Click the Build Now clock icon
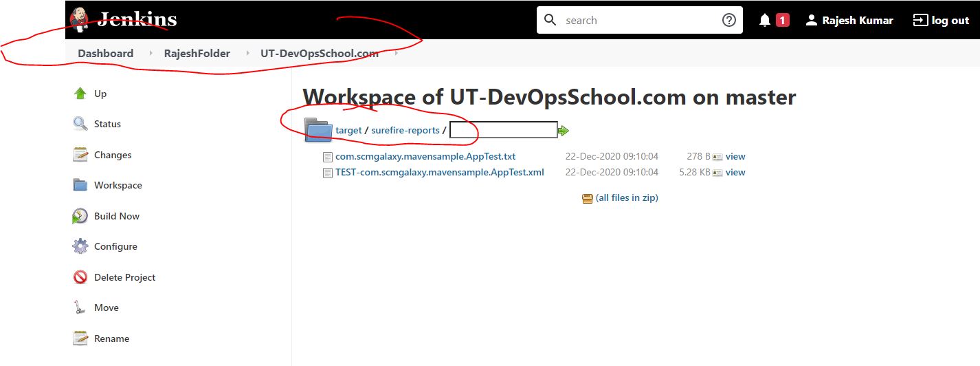The image size is (980, 366). pyautogui.click(x=80, y=216)
